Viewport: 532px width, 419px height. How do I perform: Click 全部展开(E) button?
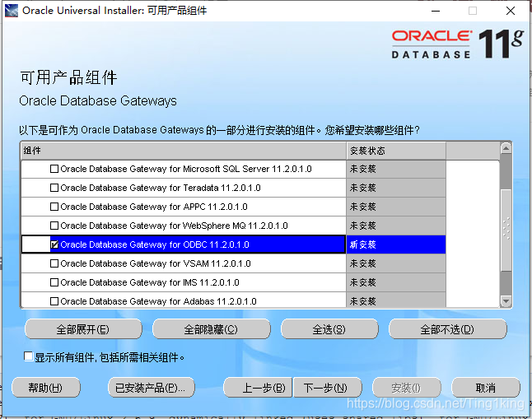(x=83, y=329)
